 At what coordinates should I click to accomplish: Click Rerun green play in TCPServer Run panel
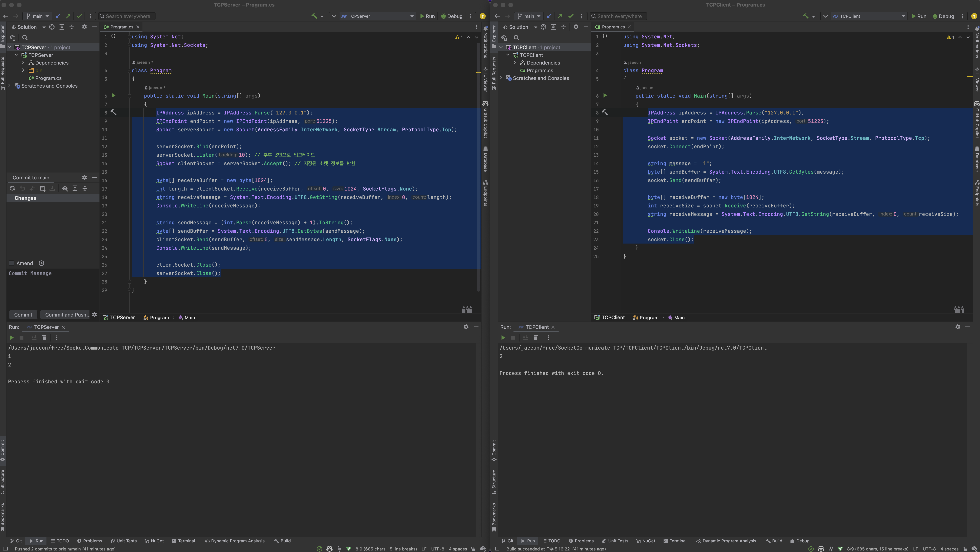11,337
